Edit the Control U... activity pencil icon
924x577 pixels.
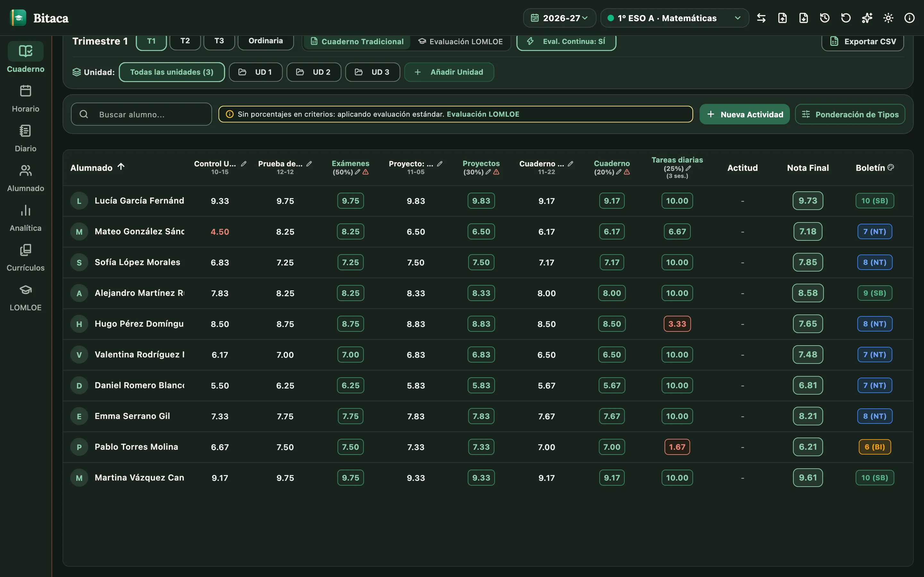click(244, 164)
